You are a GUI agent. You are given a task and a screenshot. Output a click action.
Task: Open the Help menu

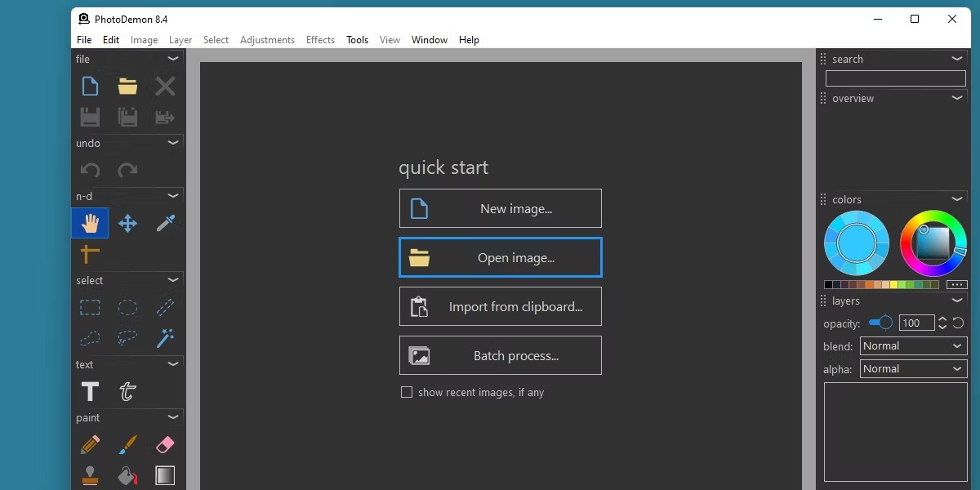[469, 40]
